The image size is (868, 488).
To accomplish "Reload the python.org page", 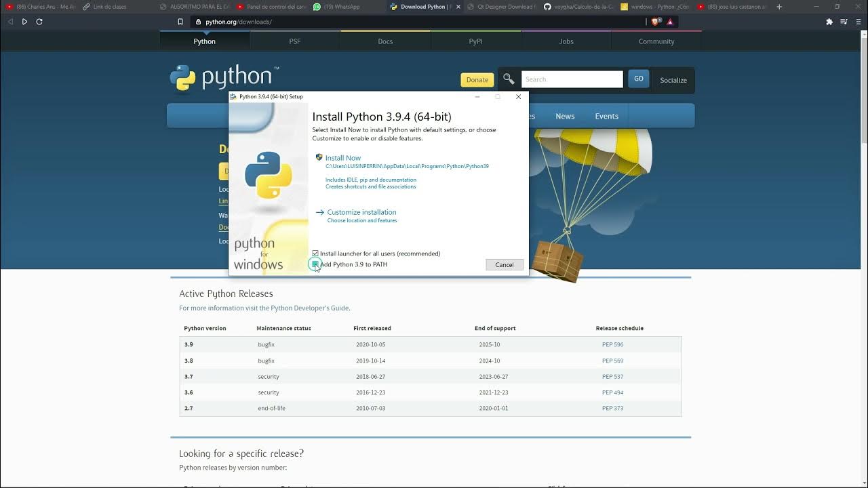I will click(39, 22).
